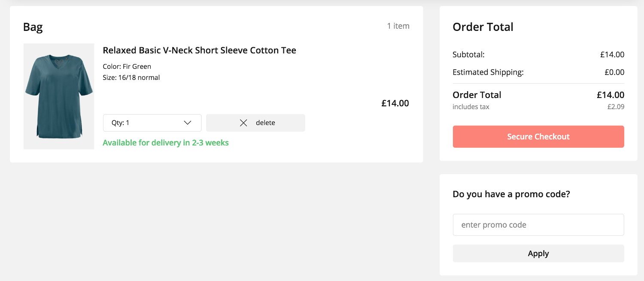This screenshot has width=644, height=281.
Task: Click the includes tax note
Action: [x=471, y=107]
